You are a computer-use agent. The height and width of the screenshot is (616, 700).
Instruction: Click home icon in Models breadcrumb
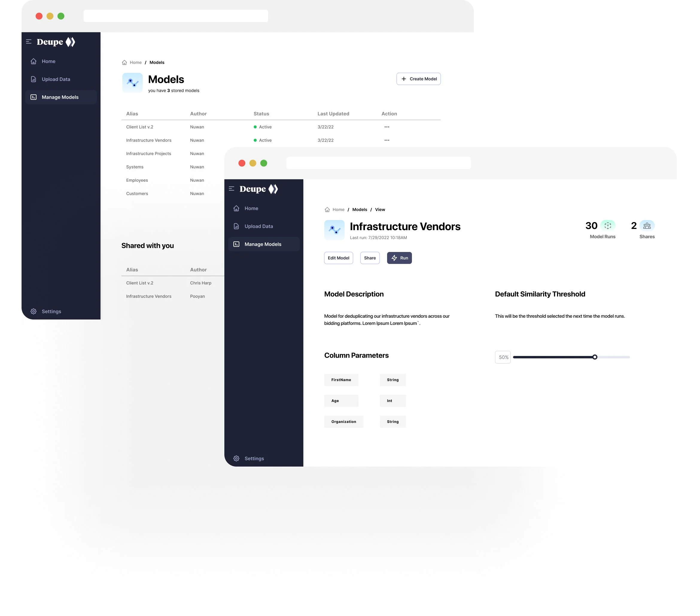pyautogui.click(x=124, y=63)
